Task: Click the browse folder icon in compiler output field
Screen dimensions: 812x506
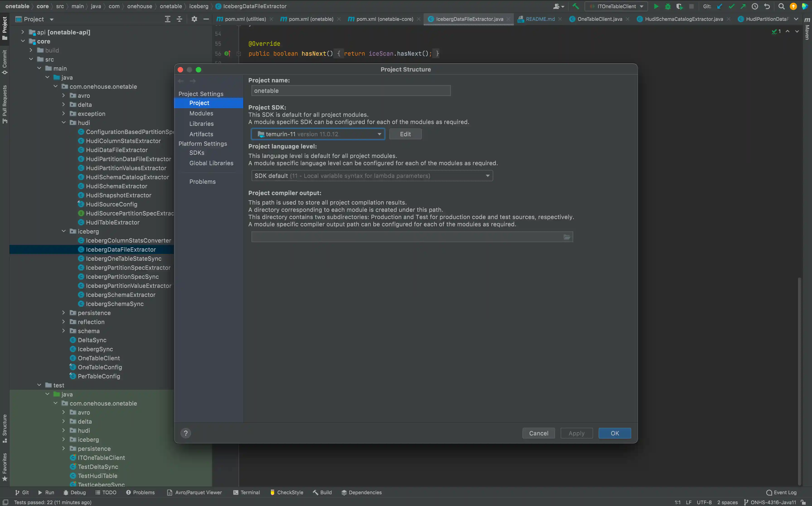Action: click(x=566, y=237)
